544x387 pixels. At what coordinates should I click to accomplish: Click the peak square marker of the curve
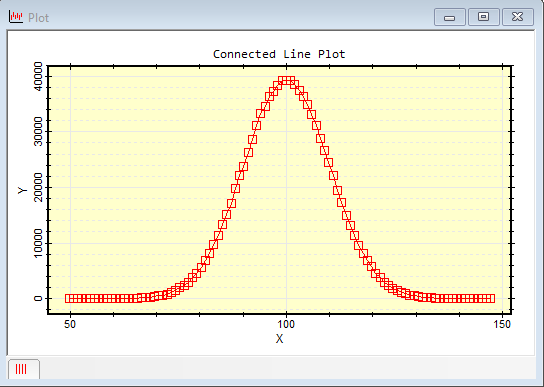point(287,81)
